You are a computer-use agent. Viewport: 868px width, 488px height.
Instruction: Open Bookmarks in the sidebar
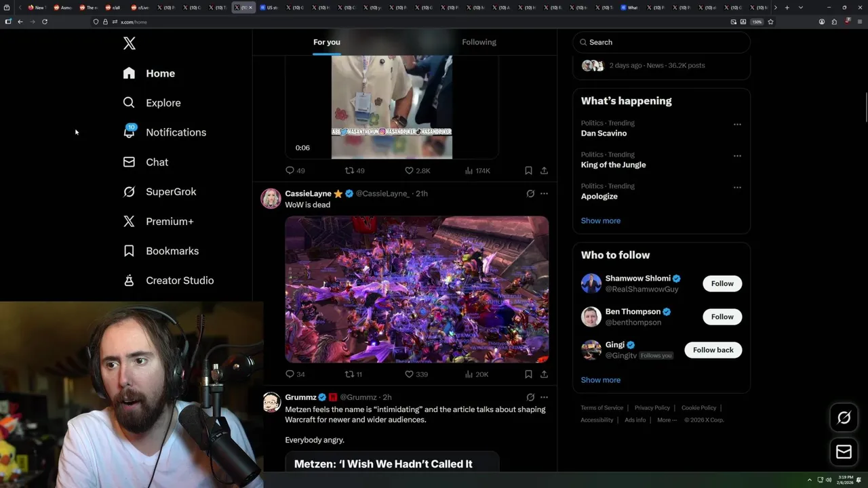click(x=161, y=251)
